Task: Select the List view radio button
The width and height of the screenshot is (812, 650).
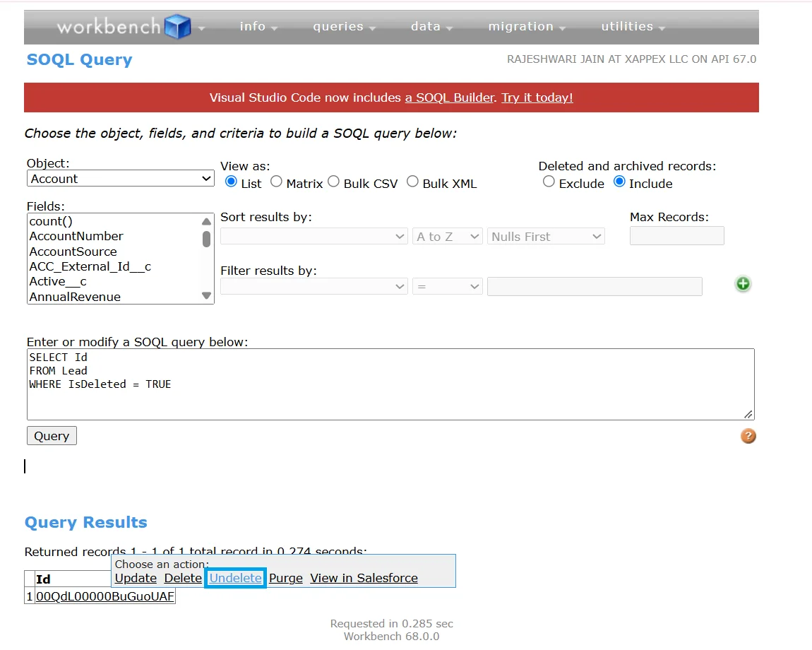Action: click(231, 182)
